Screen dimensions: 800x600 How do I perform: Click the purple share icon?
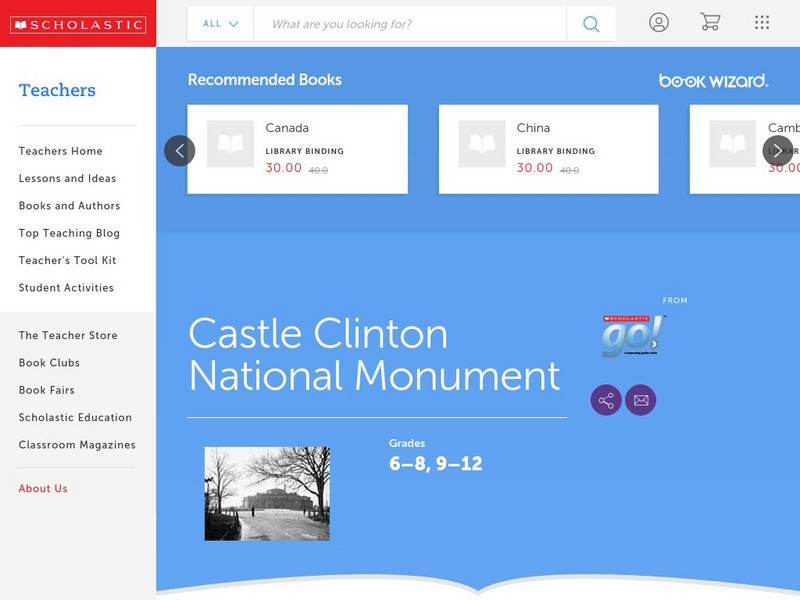tap(606, 400)
